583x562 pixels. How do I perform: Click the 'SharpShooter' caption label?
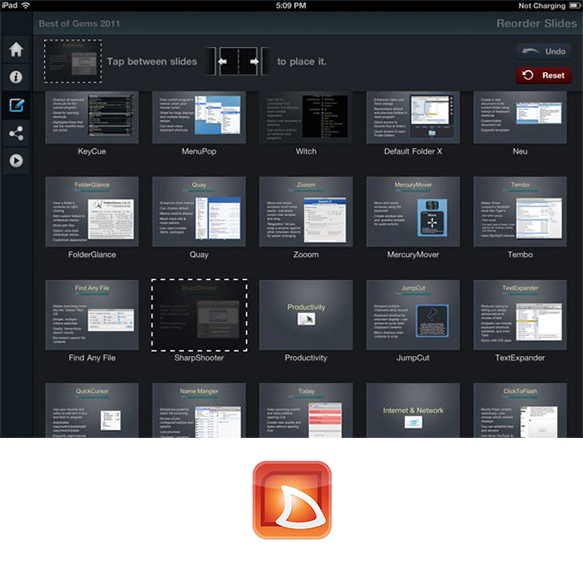(199, 358)
